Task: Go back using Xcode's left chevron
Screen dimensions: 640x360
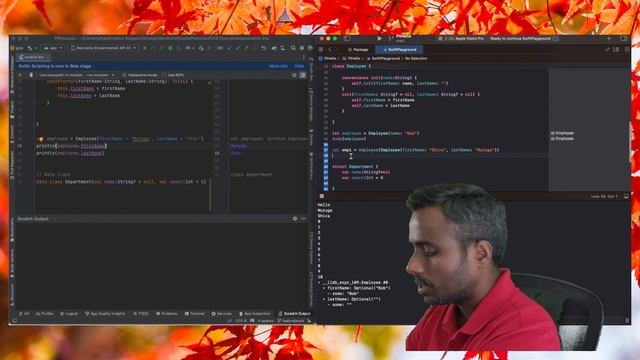Action: 330,50
